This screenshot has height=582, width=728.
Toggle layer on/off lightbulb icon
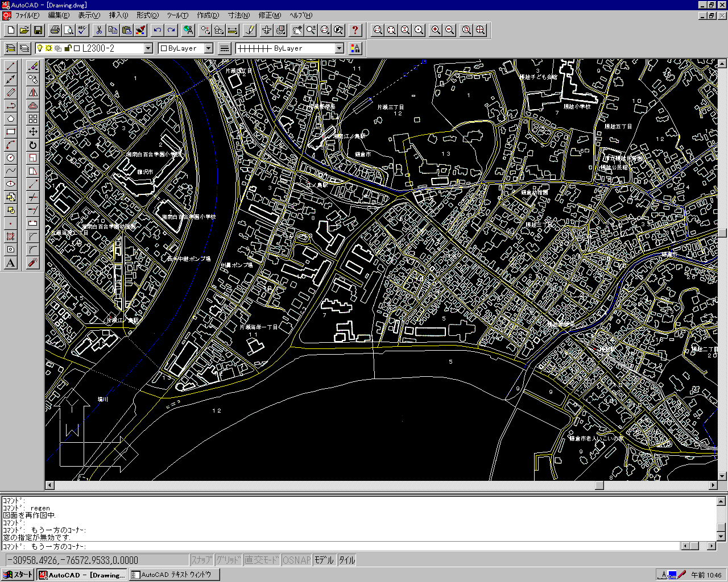(40, 48)
